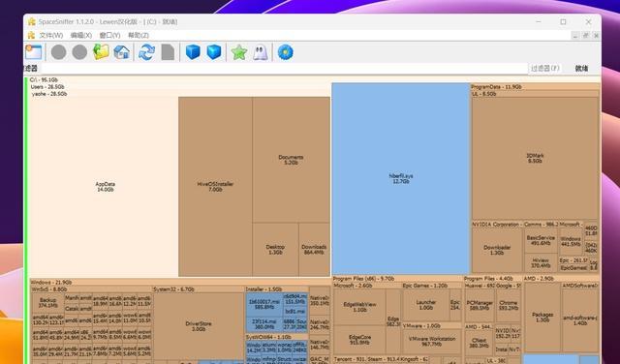Viewport: 620px width, 364px height.
Task: Select the 3DMark folder block
Action: pyautogui.click(x=535, y=158)
